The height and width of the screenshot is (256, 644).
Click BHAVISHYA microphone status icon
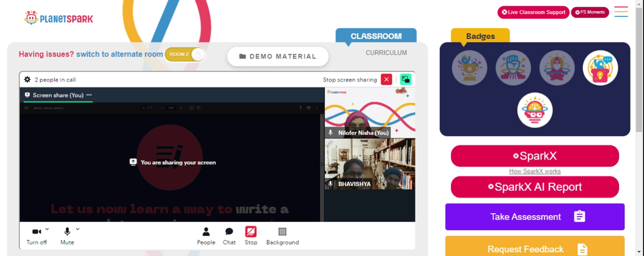click(330, 184)
